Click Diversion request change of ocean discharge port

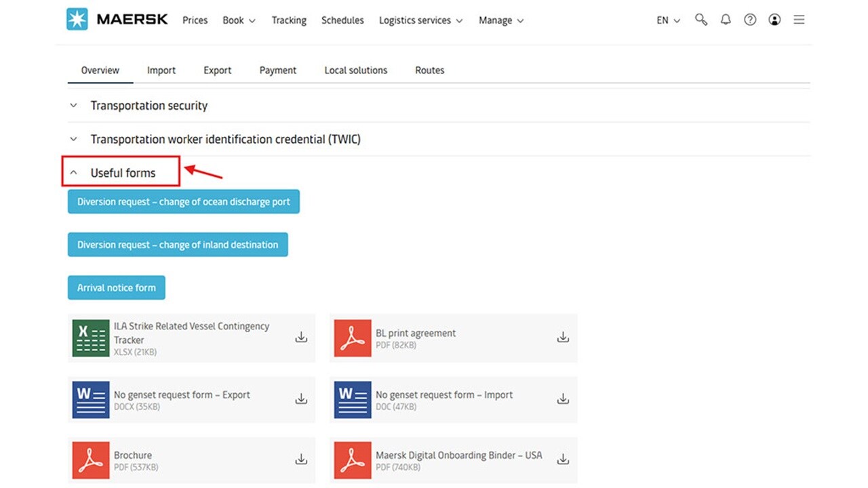[x=183, y=202]
